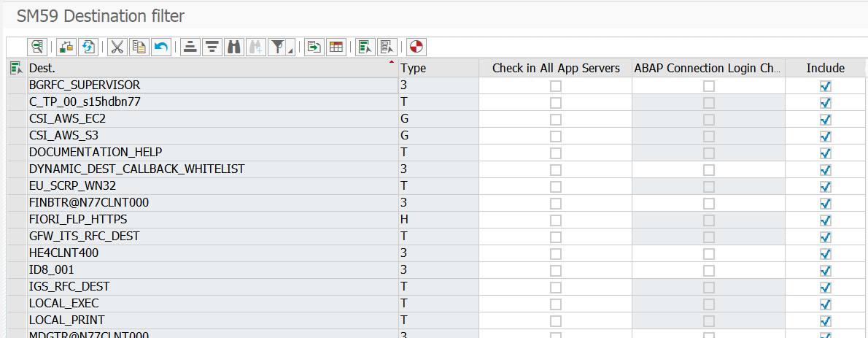Image resolution: width=868 pixels, height=338 pixels.
Task: Select the FIORI_FLP_HTTPS destination cell
Action: [x=212, y=220]
